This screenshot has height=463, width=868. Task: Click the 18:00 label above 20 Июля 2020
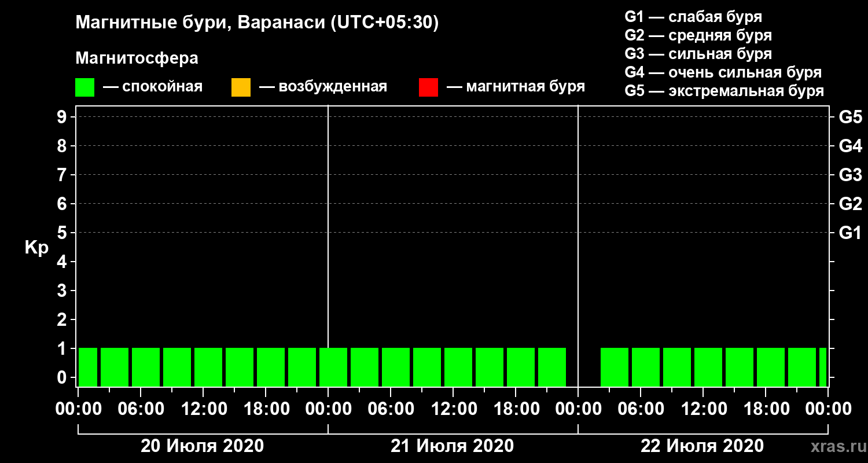(266, 409)
